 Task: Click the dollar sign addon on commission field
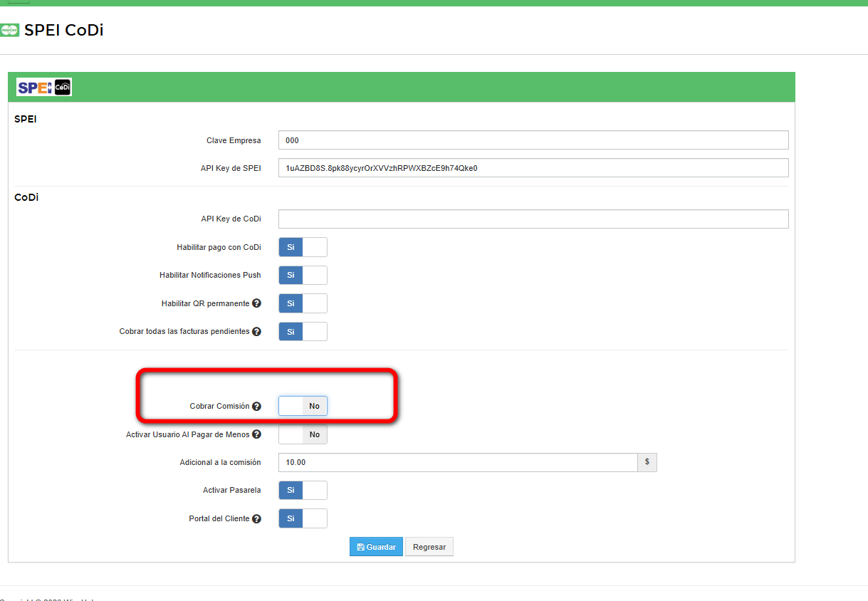point(647,462)
